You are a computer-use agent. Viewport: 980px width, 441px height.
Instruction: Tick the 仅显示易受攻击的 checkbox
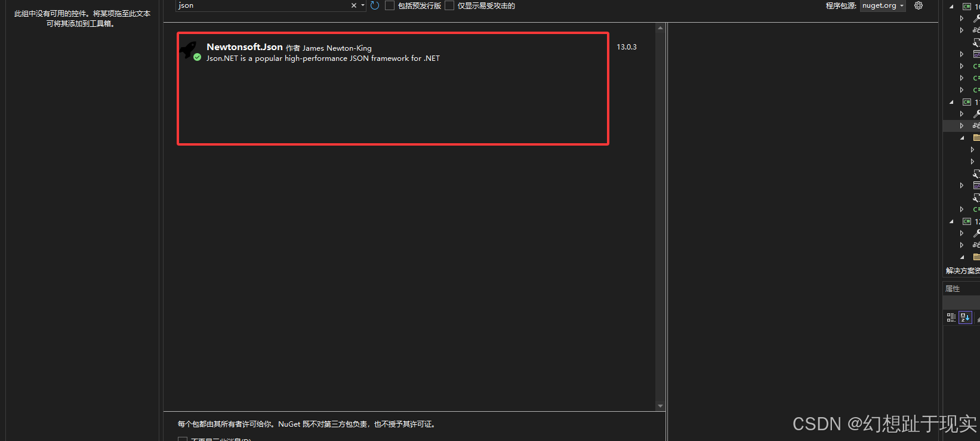pyautogui.click(x=449, y=5)
